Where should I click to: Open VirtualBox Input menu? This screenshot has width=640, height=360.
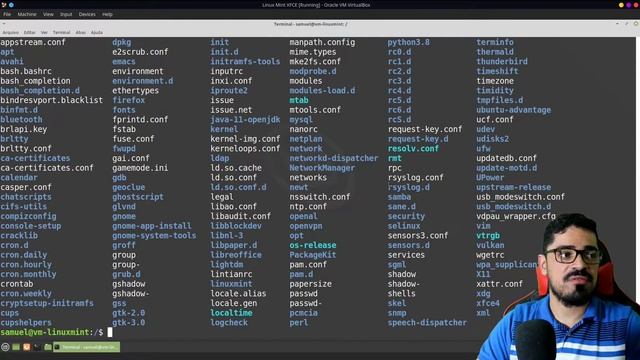(66, 14)
